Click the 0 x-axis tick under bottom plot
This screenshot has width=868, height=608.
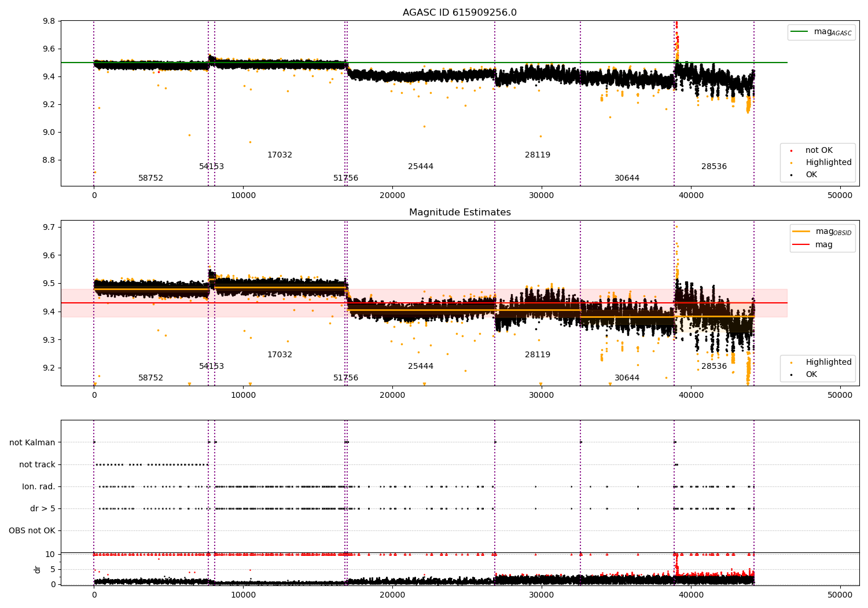pyautogui.click(x=94, y=595)
